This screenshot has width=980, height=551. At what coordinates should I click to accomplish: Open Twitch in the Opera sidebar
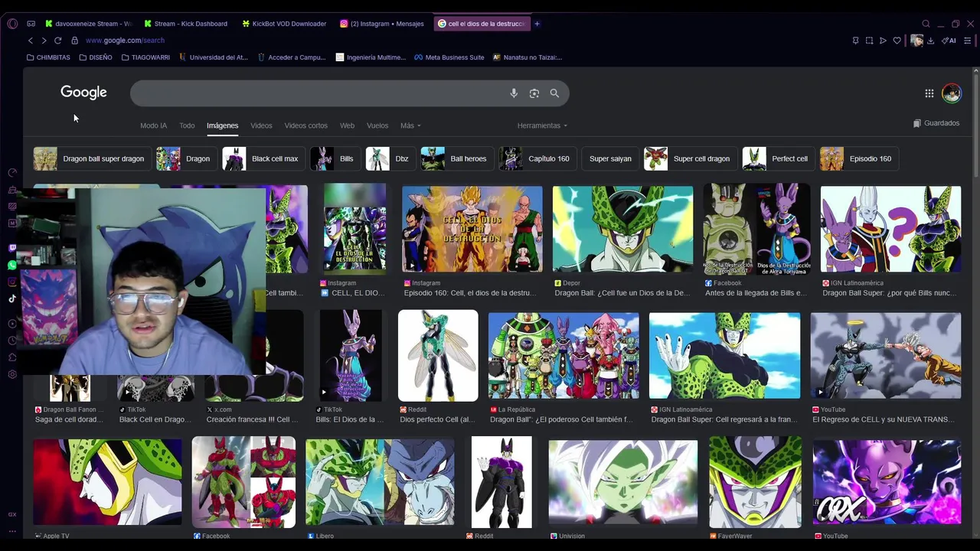coord(12,248)
